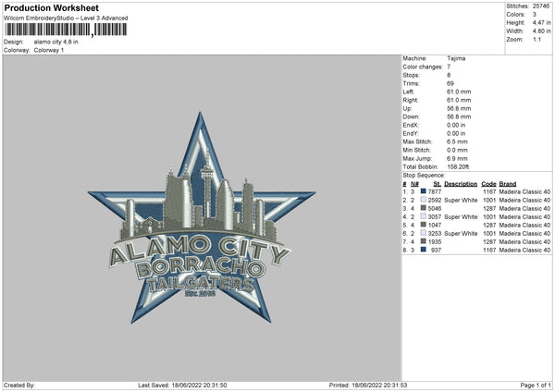Select 'Super White' in stop row 6
Image resolution: width=555 pixels, height=392 pixels.
pyautogui.click(x=461, y=233)
